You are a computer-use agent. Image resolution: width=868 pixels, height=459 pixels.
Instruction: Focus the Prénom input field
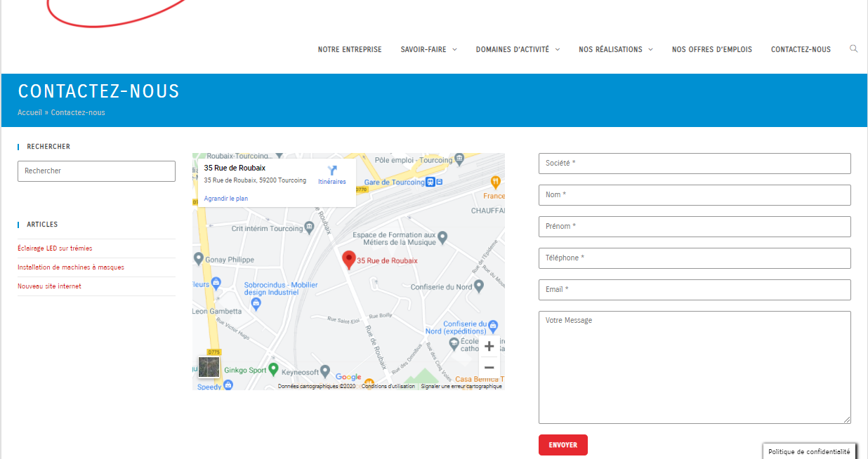[695, 227]
